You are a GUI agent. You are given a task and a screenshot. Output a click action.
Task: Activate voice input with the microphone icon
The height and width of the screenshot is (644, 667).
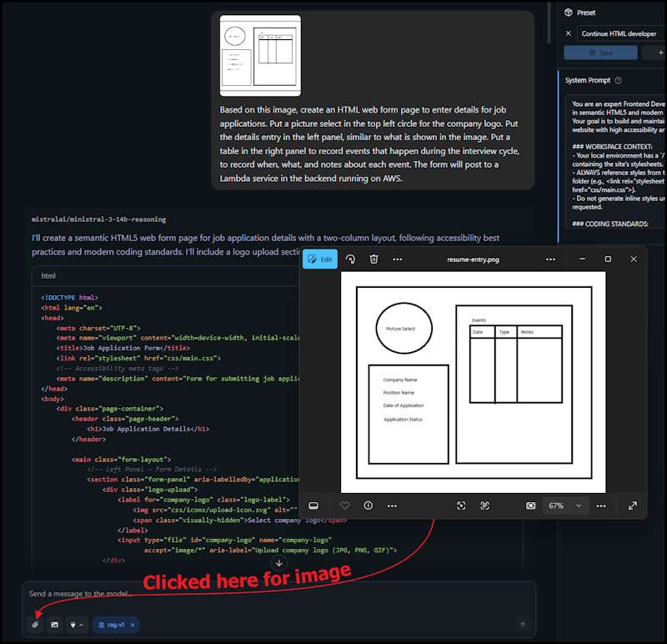pos(73,625)
